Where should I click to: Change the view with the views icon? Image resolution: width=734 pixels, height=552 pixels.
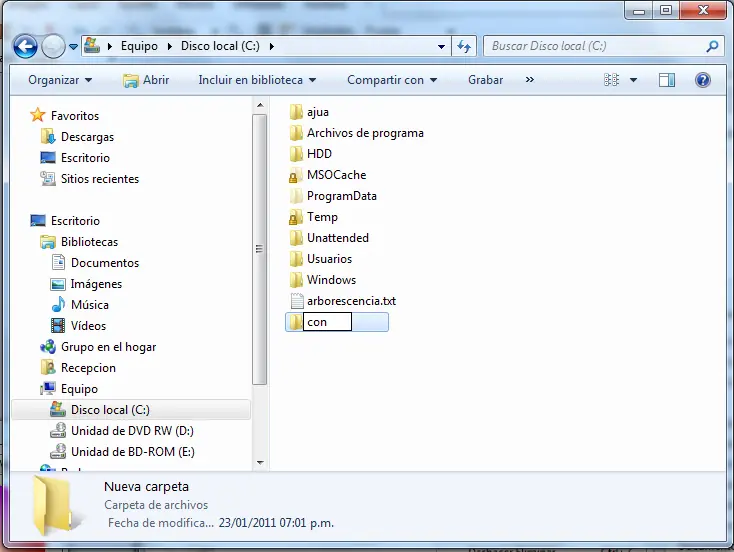(611, 80)
